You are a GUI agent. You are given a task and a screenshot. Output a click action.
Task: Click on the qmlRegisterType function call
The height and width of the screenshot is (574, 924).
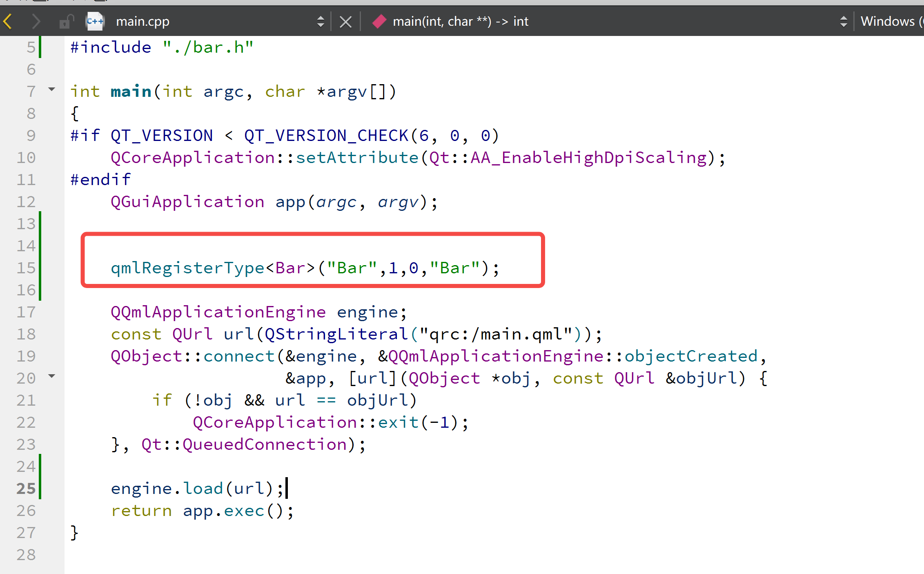pyautogui.click(x=188, y=268)
